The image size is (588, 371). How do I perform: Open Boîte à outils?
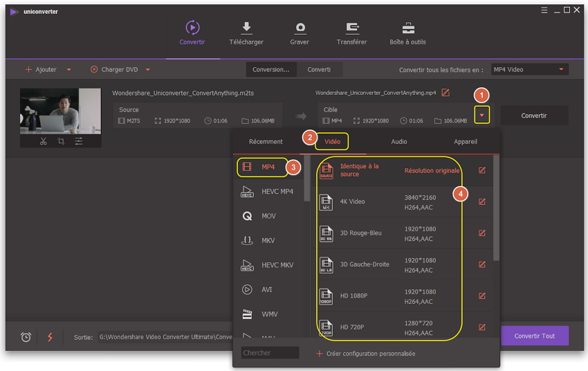coord(407,33)
